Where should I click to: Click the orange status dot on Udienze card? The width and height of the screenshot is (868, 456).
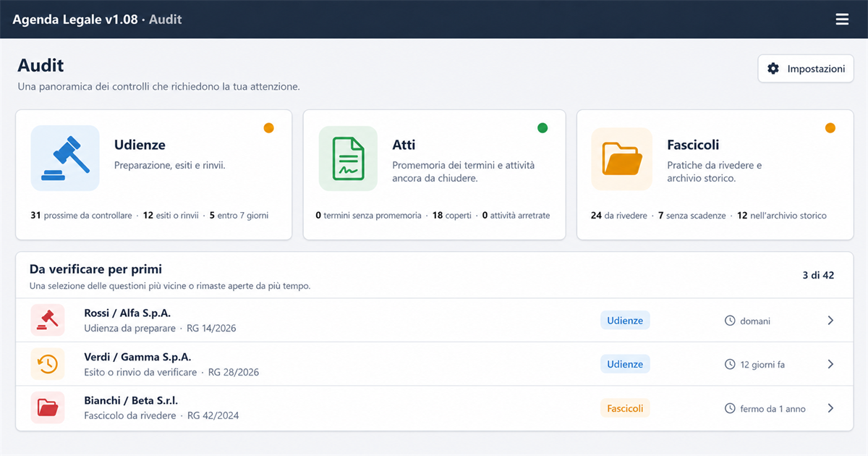pos(268,128)
